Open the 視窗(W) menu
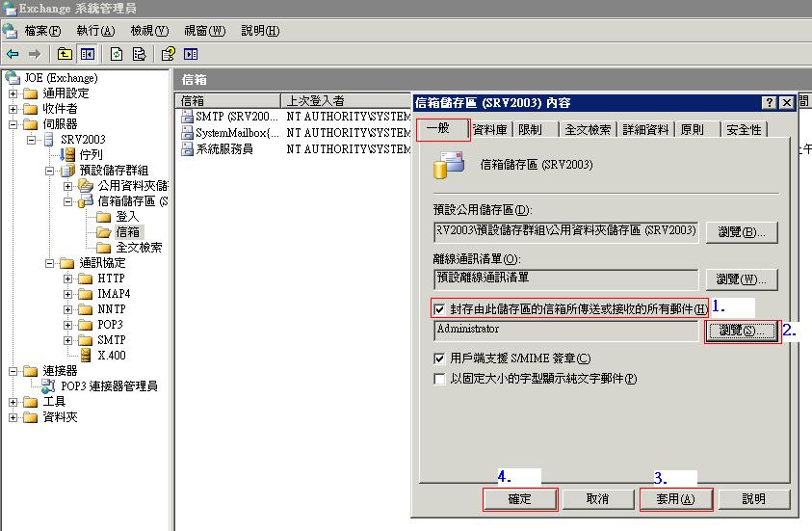The image size is (812, 531). coord(205,31)
